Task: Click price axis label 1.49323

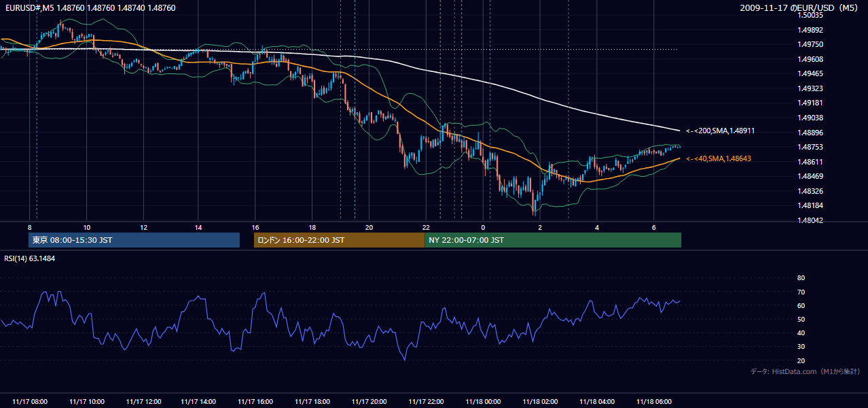Action: [x=811, y=88]
